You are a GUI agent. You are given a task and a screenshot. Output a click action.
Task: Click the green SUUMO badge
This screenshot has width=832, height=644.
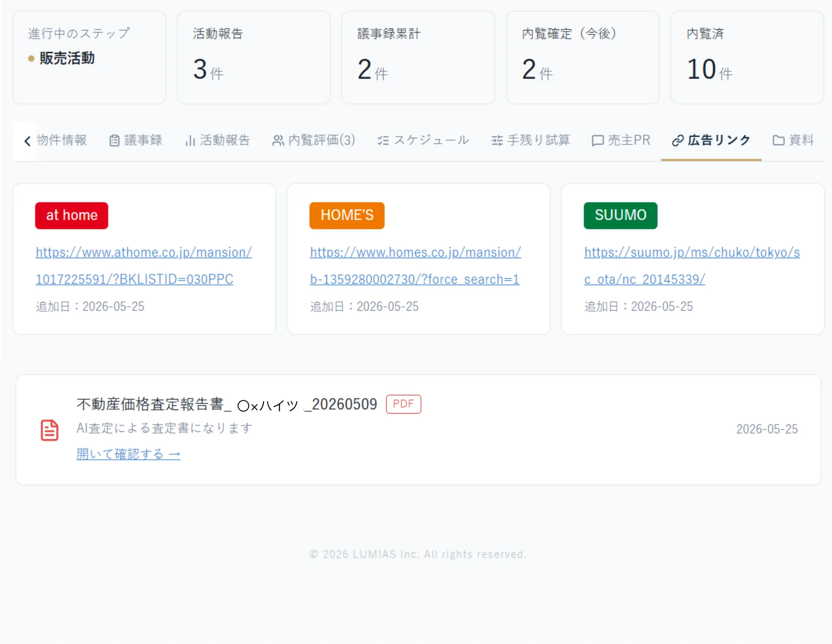click(x=620, y=215)
